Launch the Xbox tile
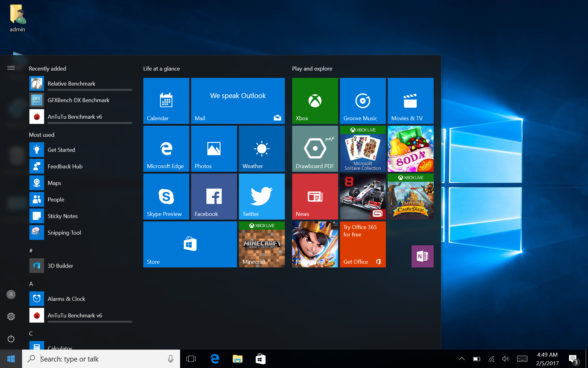Screen dimensions: 588x368 (x=315, y=101)
